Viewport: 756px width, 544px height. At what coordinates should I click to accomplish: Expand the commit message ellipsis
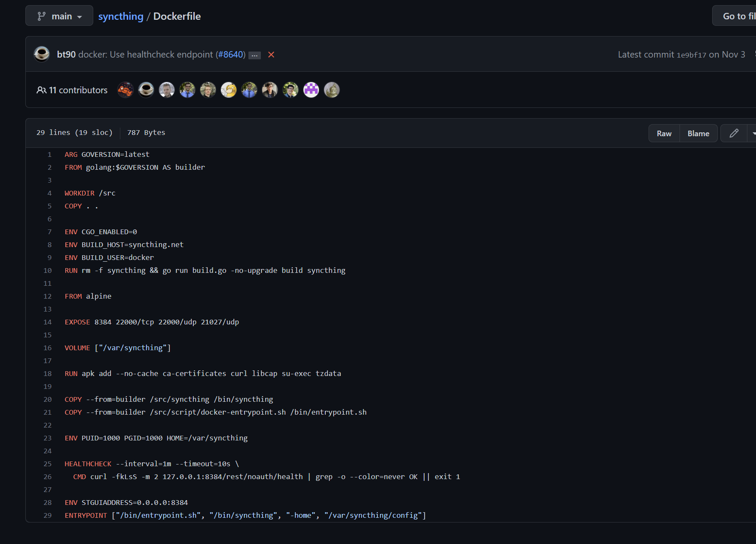point(255,55)
